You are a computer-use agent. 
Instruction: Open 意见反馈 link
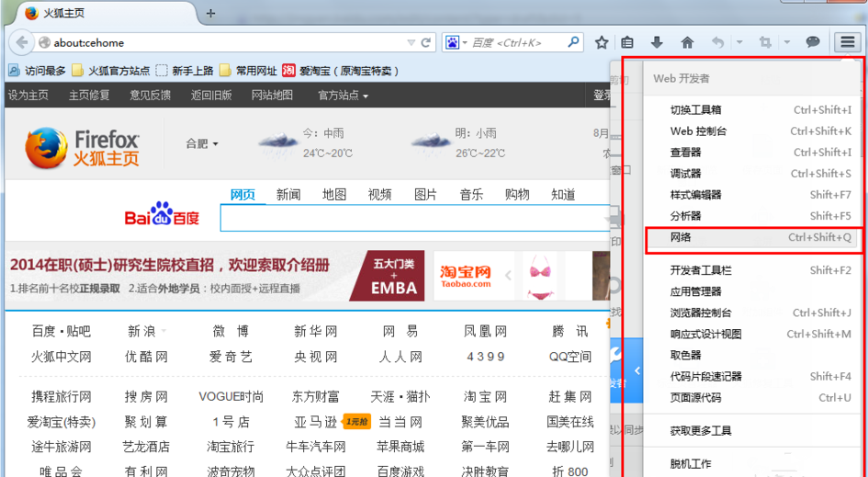pyautogui.click(x=150, y=96)
